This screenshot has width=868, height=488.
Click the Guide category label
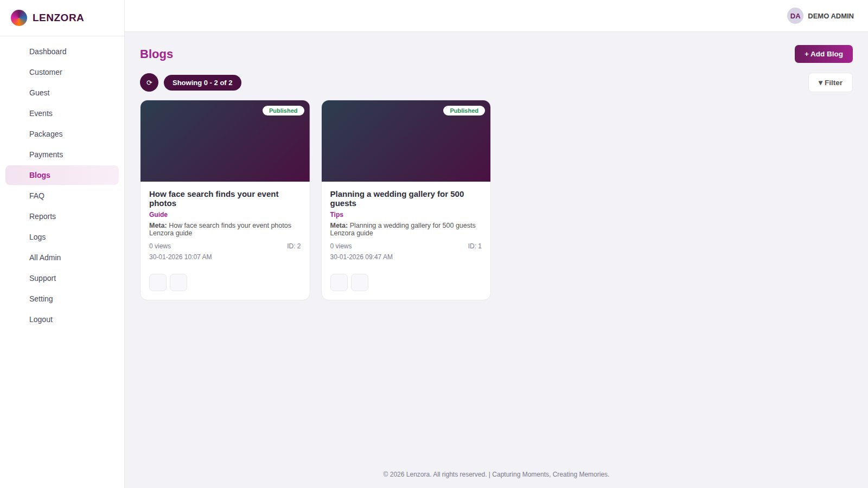(x=158, y=215)
